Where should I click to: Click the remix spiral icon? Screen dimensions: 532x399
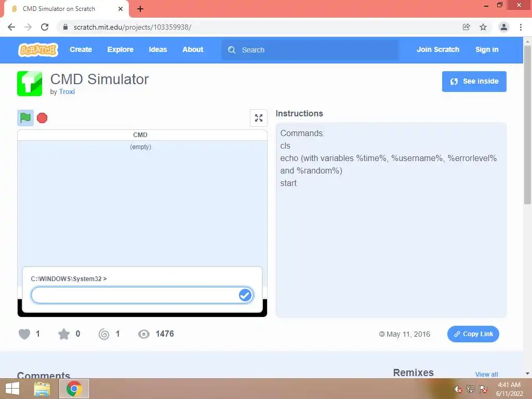click(x=104, y=334)
